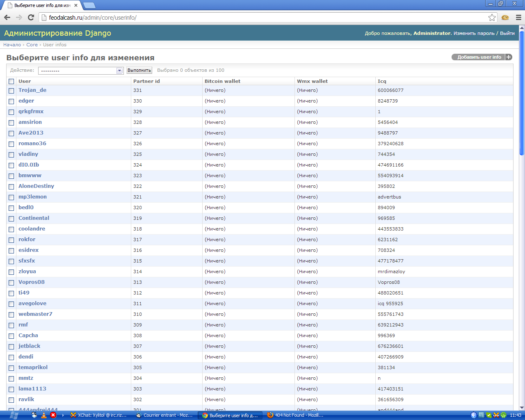Tick the checkbox for Continental
525x420 pixels.
coord(11,219)
